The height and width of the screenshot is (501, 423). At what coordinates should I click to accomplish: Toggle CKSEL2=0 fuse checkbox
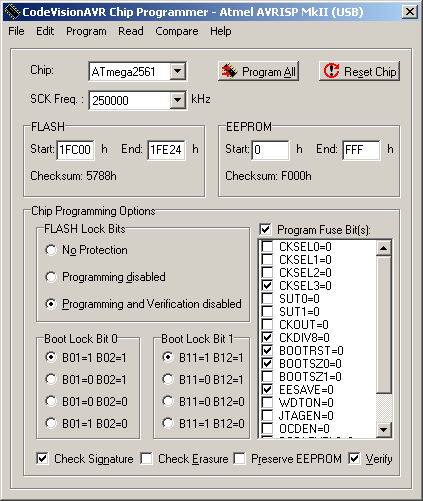tap(267, 272)
